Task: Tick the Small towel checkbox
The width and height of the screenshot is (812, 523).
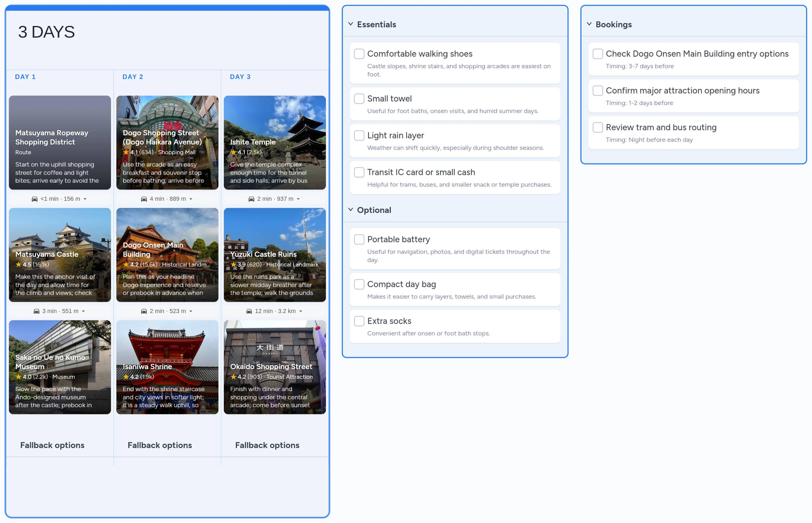Action: [359, 98]
